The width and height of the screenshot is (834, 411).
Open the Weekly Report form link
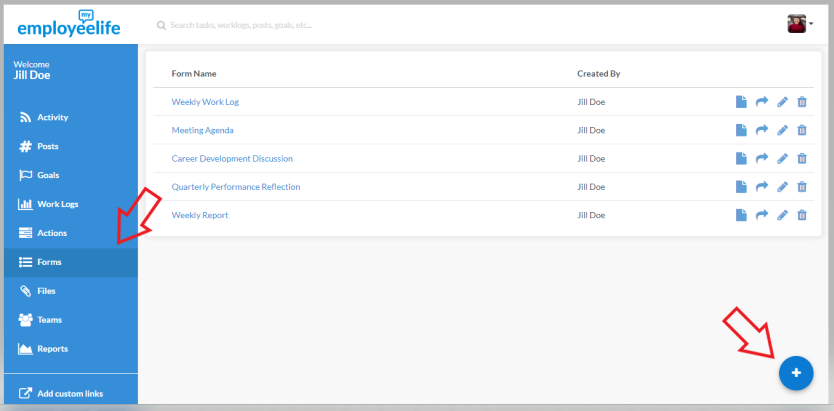[199, 215]
